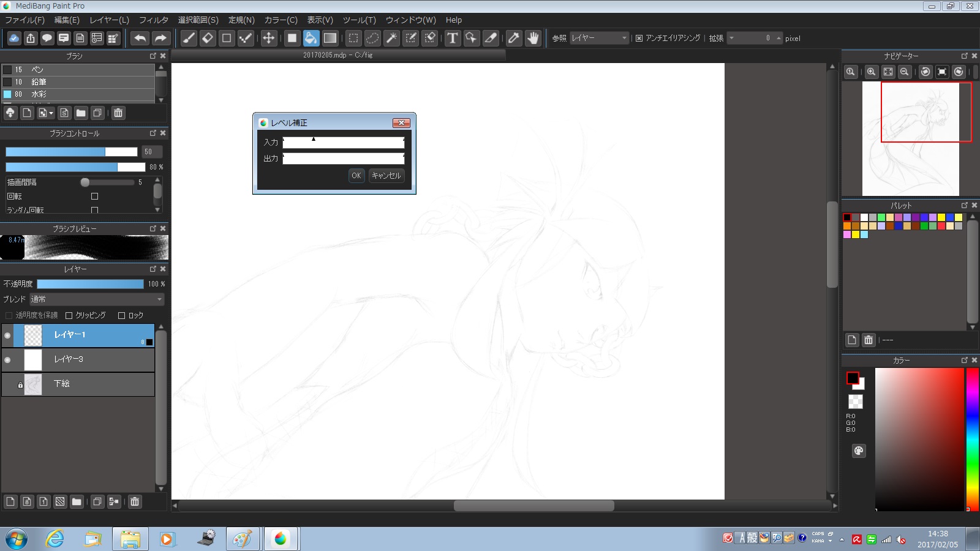Select the Brush tool in toolbar
Image resolution: width=980 pixels, height=551 pixels.
[x=189, y=38]
